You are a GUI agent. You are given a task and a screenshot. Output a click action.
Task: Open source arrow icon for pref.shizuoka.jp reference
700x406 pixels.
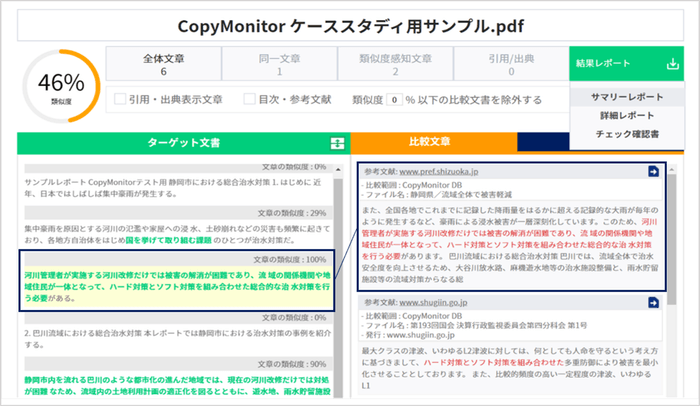(x=653, y=172)
